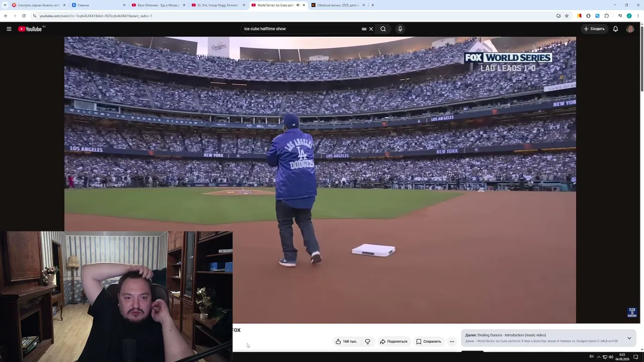Open the Chrome three-dot menu
The height and width of the screenshot is (362, 644).
coord(638,16)
